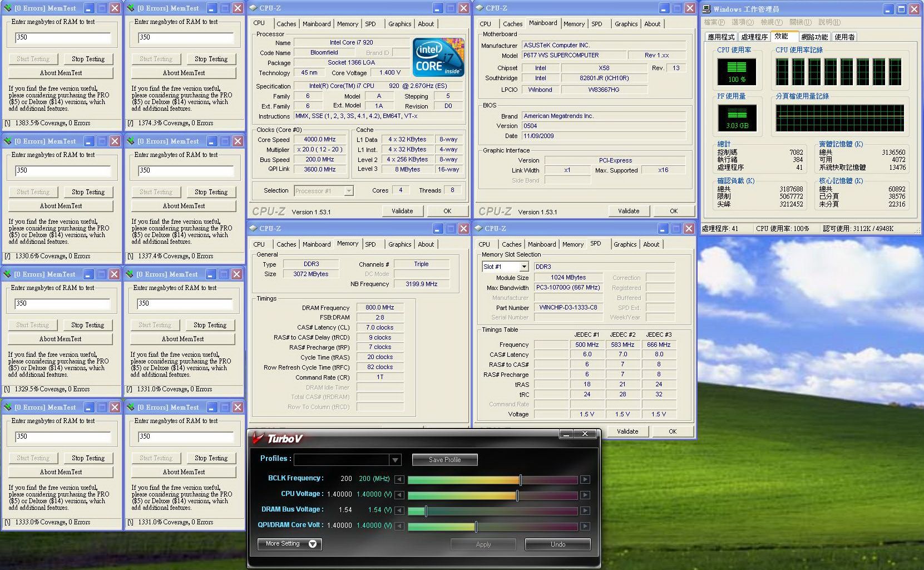Click CPU-Z icon in Memory window title bar
Viewport: 924px width, 570px height.
coord(253,229)
